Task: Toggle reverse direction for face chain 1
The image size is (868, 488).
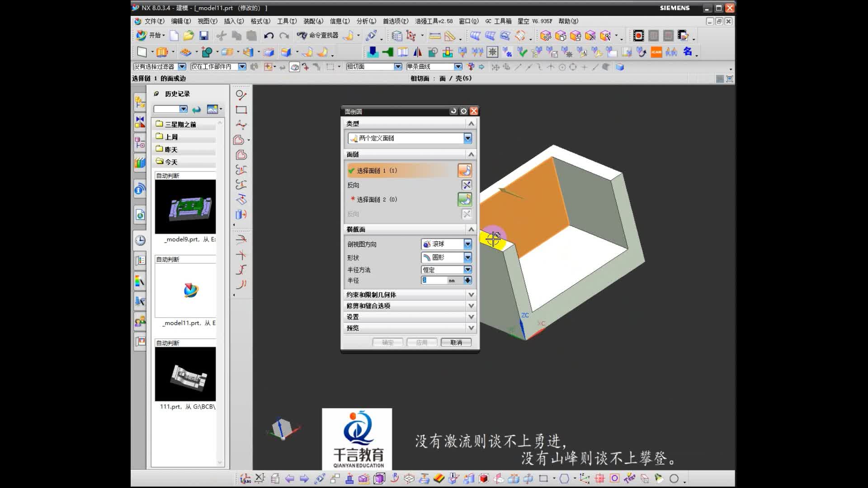Action: coord(467,185)
